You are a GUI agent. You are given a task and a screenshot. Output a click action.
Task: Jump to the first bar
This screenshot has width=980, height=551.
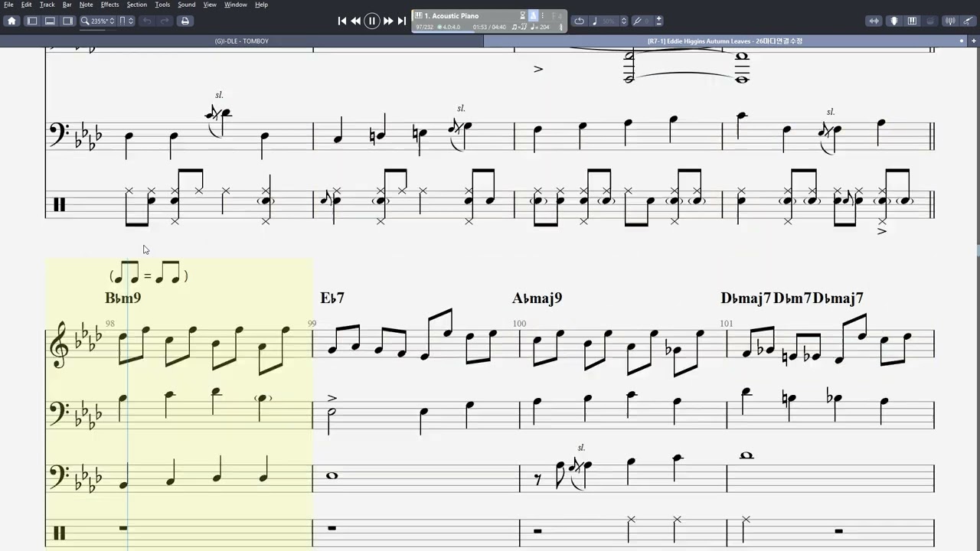coord(342,21)
